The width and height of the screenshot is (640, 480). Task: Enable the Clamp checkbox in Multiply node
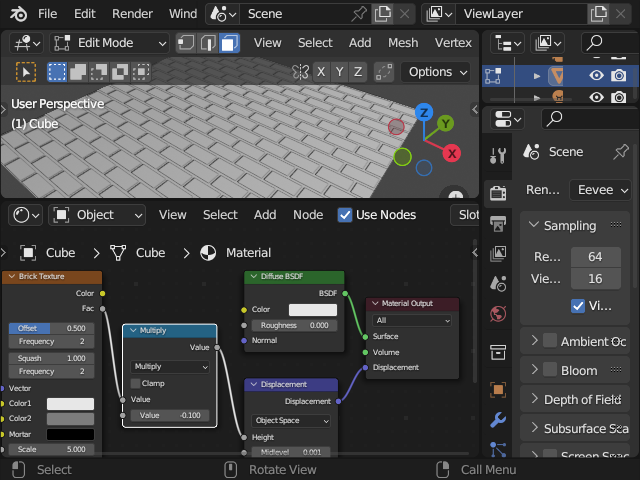point(135,383)
